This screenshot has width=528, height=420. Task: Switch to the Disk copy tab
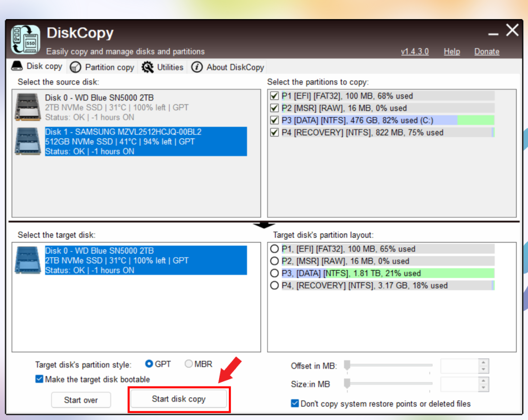(37, 66)
